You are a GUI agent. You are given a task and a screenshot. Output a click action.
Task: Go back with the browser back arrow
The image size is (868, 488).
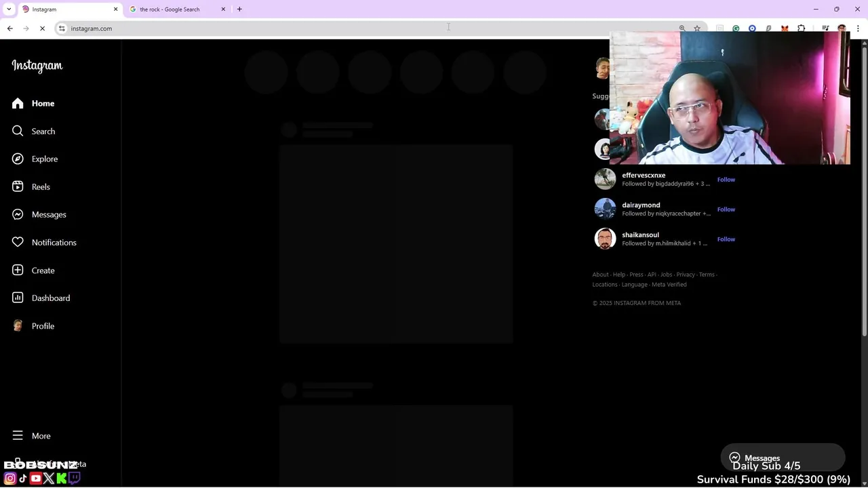tap(9, 28)
